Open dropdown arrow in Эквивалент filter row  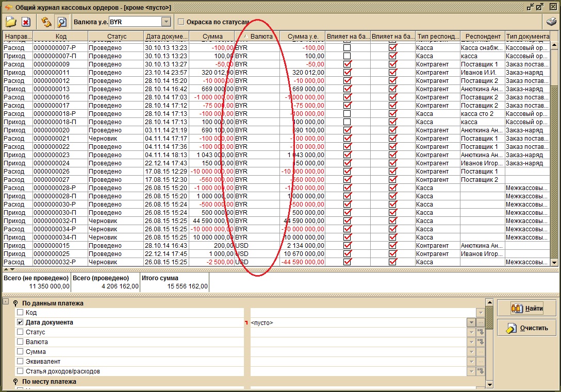click(471, 362)
